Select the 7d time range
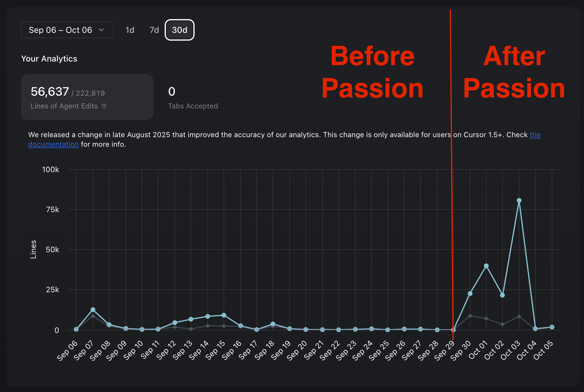The height and width of the screenshot is (392, 584). pyautogui.click(x=154, y=30)
